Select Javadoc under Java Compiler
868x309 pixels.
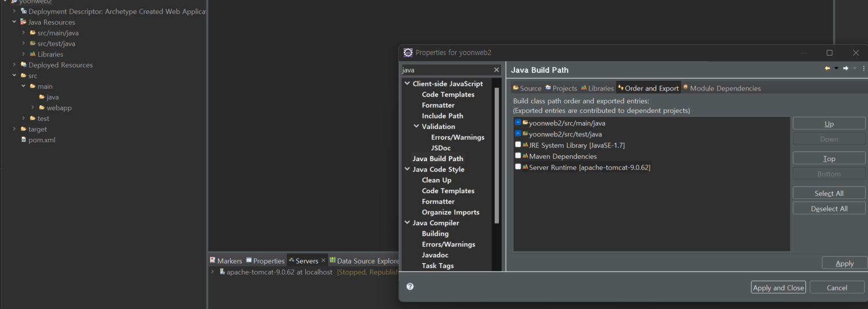click(x=435, y=255)
